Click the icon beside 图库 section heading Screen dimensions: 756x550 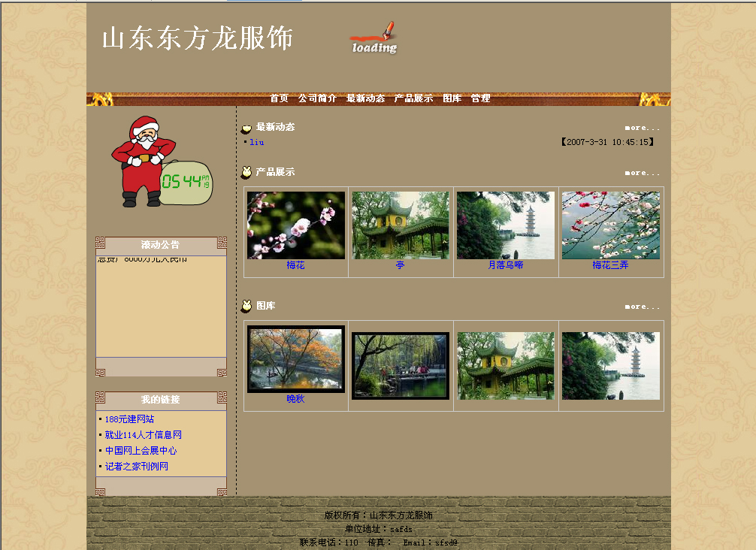click(246, 307)
